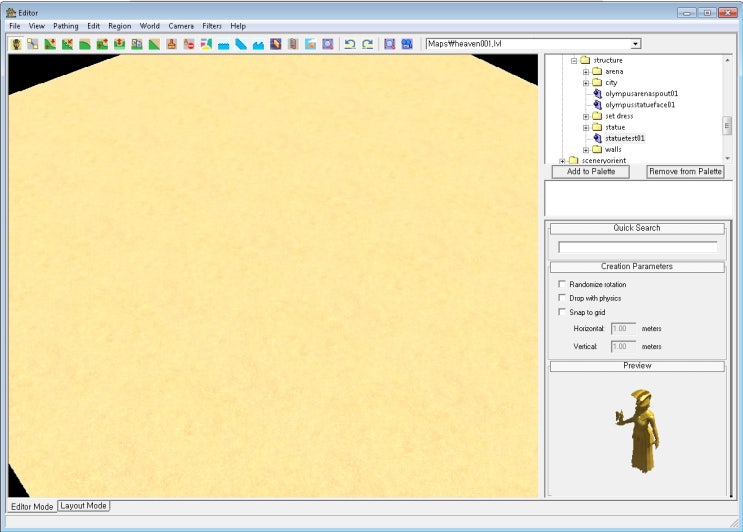Click the Quick Search text field

coord(637,247)
